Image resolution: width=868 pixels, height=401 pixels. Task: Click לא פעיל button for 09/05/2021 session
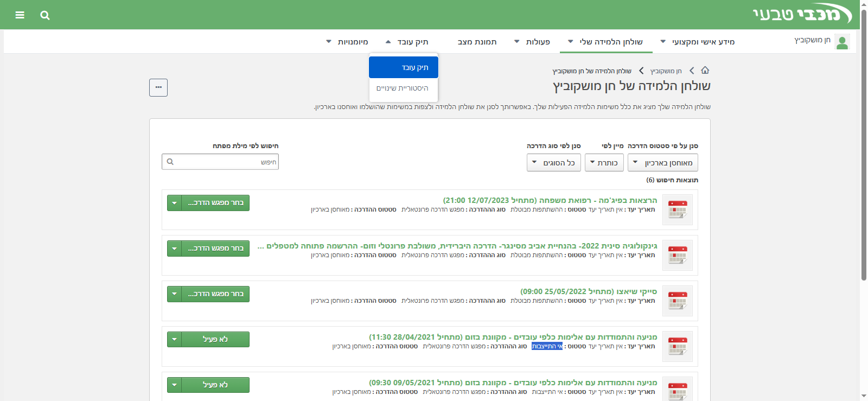(215, 385)
